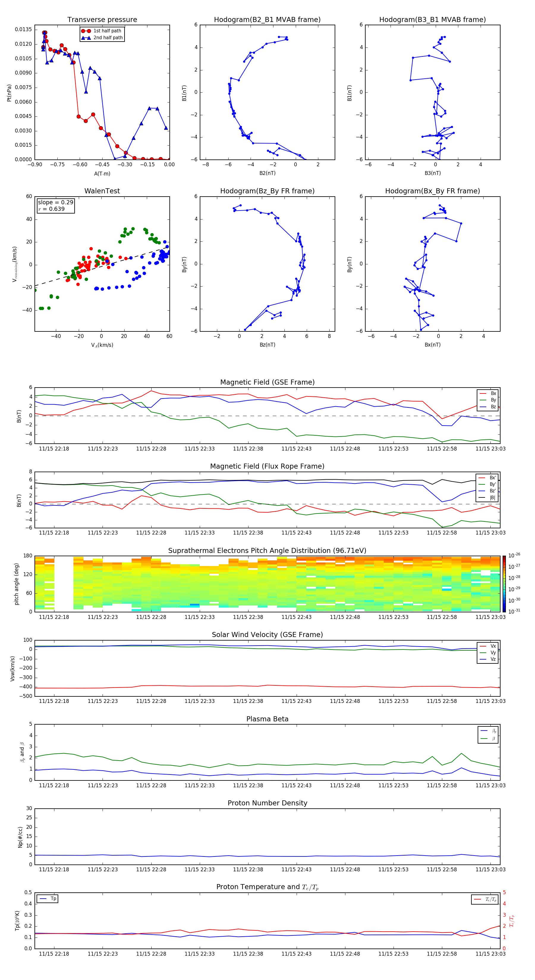Click the "pitch angle (deg)" y-axis label
The height and width of the screenshot is (980, 535).
tap(16, 584)
